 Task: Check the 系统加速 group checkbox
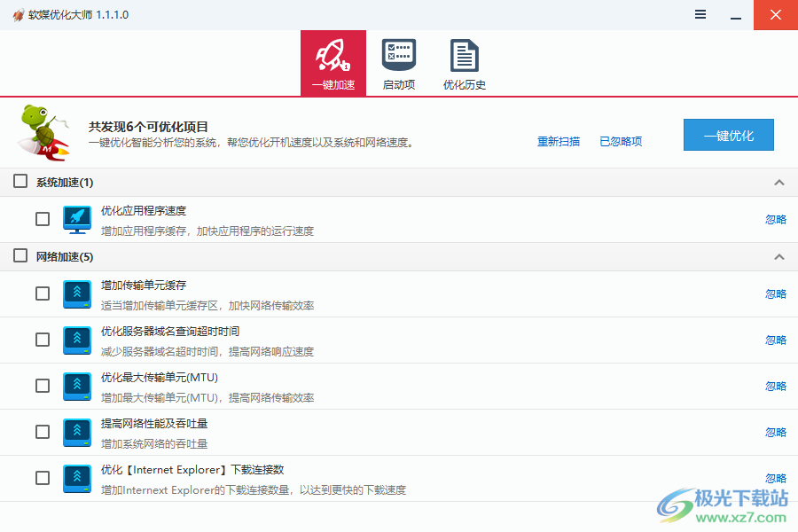[x=20, y=182]
